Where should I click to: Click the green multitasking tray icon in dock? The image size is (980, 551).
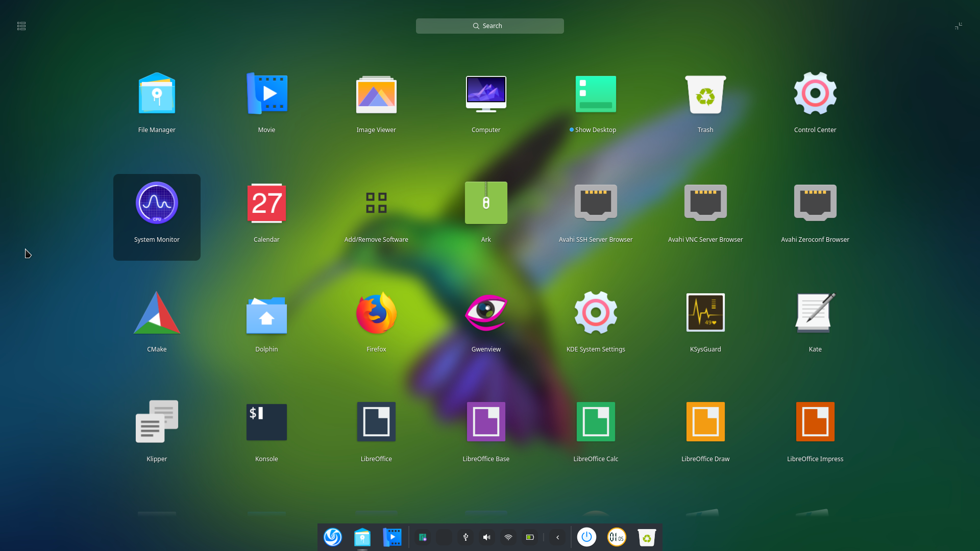point(423,537)
